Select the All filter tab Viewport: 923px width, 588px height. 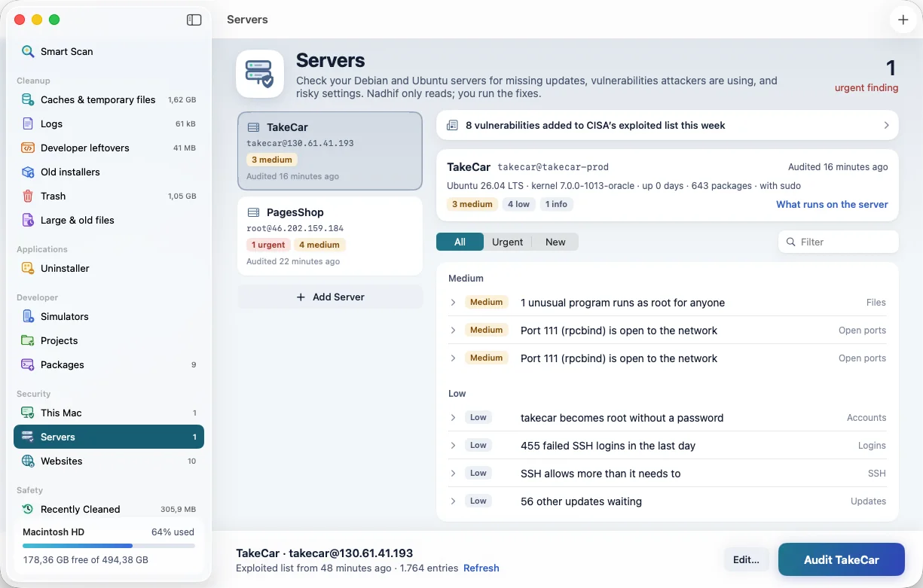click(x=460, y=242)
